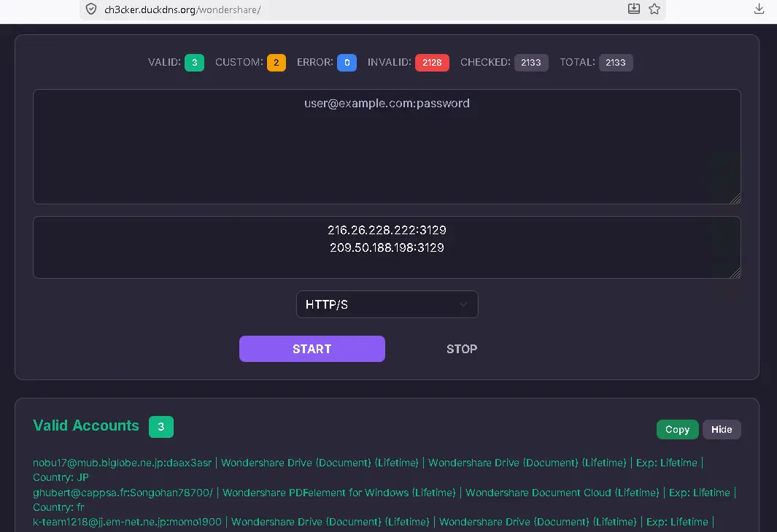Click the Hide button beside Copy
The width and height of the screenshot is (777, 532).
[x=722, y=429]
